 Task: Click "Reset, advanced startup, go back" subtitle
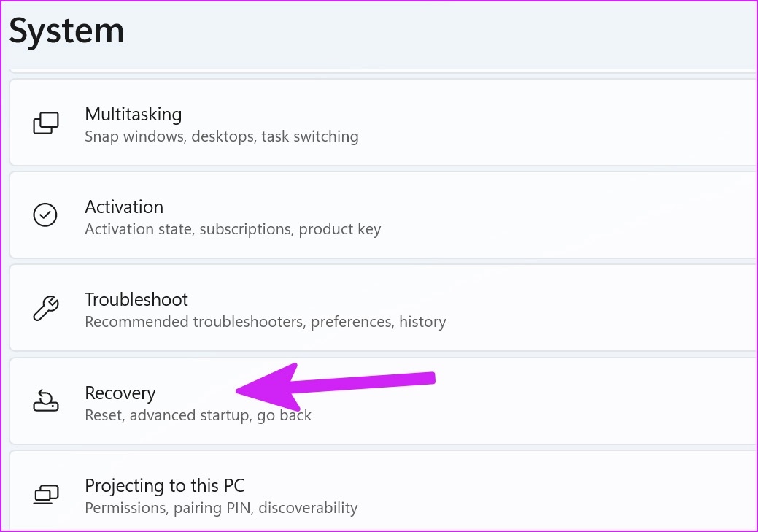point(198,415)
